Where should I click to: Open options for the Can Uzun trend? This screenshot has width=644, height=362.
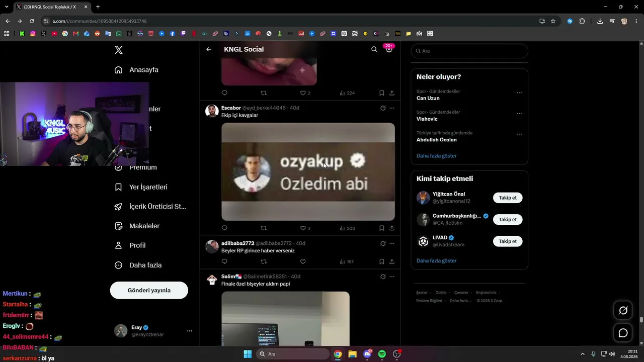coord(519,93)
